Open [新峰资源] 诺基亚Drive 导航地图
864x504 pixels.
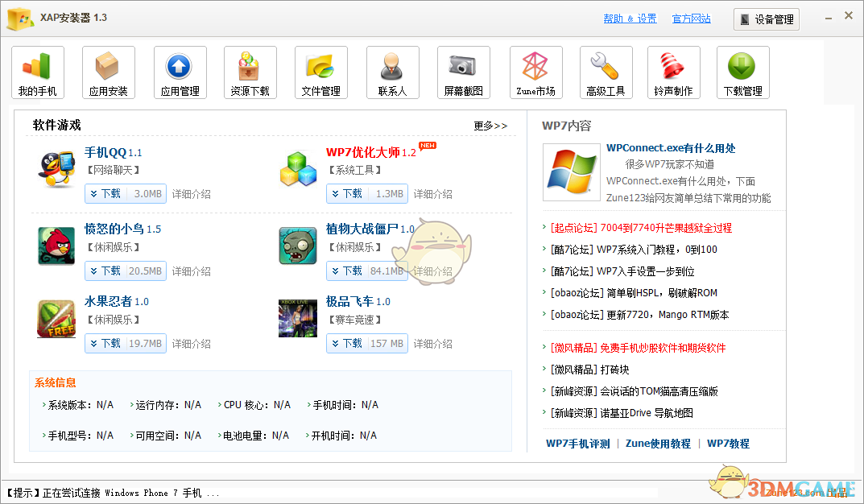tap(622, 413)
